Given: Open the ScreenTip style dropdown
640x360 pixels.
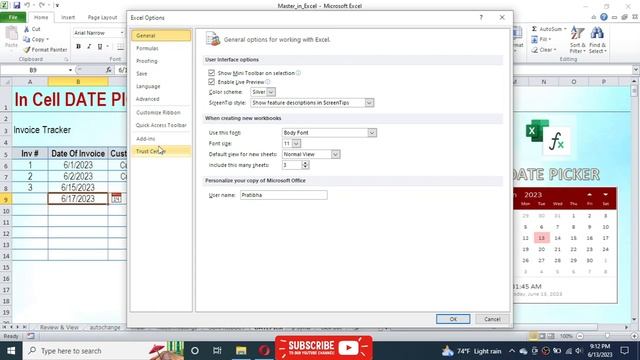Looking at the screenshot, I should click(369, 103).
